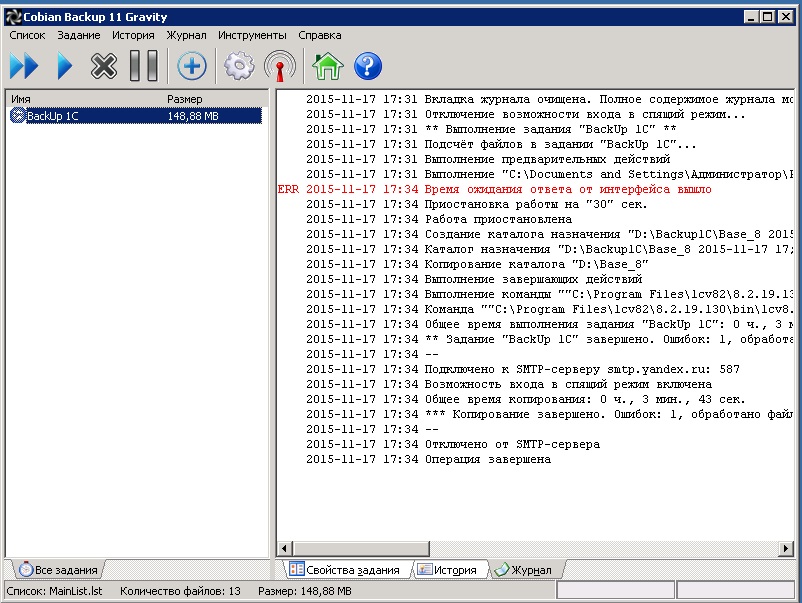Click log line 'Вкладка журнала очищена'

[549, 99]
